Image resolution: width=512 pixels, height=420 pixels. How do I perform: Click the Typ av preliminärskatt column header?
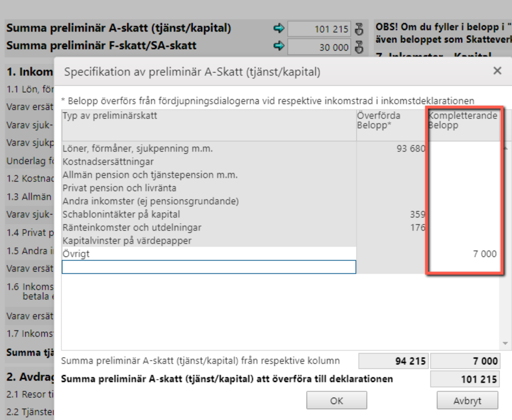click(x=209, y=125)
